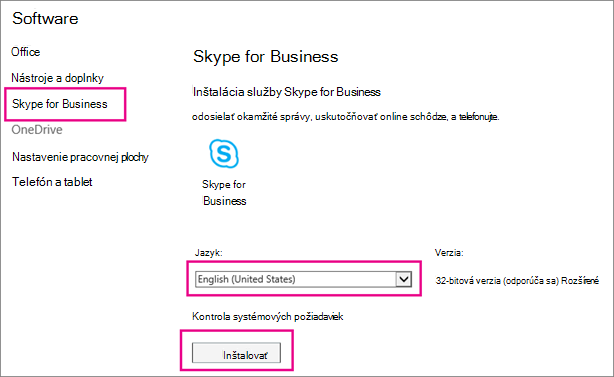
Task: Expand the language dropdown arrow
Action: (x=404, y=279)
